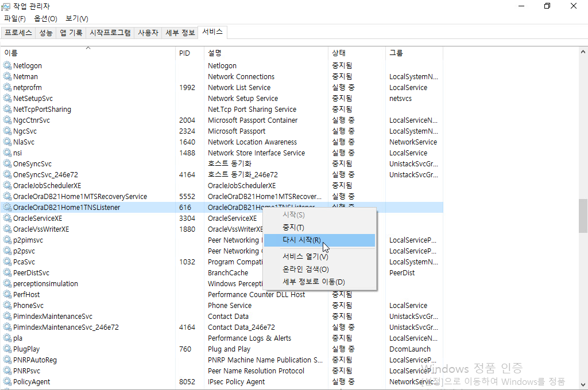The height and width of the screenshot is (390, 588).
Task: Click the service icon beside NgcSvc
Action: [7, 131]
